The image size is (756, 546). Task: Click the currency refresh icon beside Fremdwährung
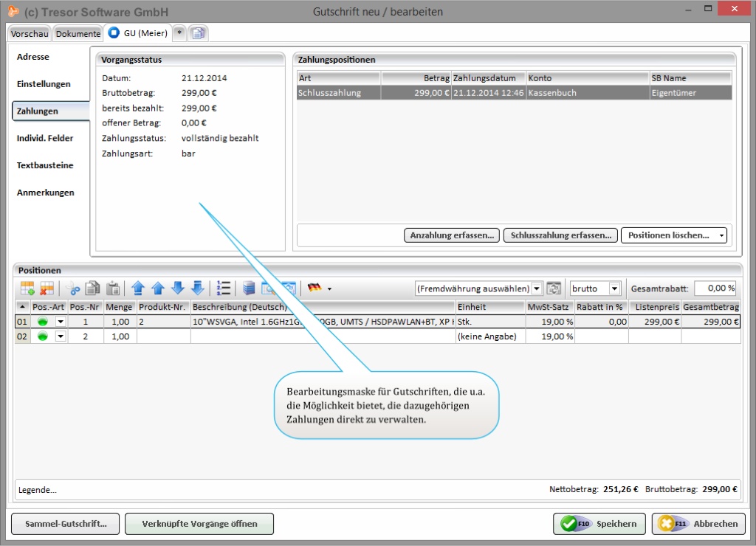pos(554,288)
